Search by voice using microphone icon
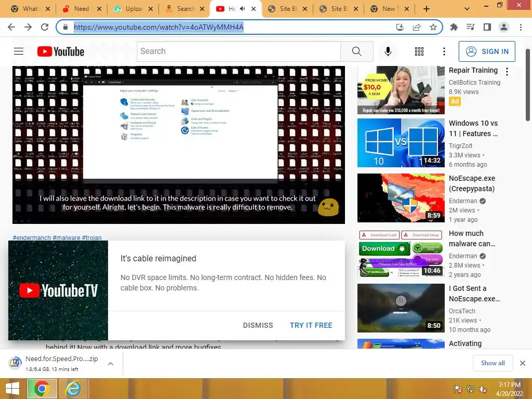 (x=388, y=51)
